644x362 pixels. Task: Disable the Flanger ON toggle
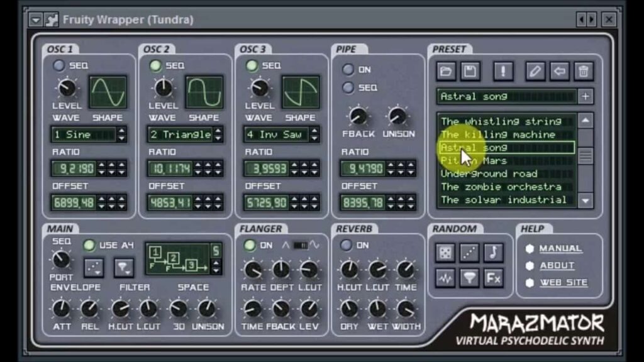coord(250,245)
